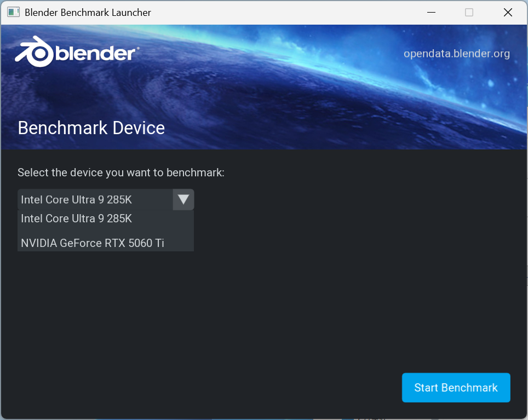Click the Blender Benchmark Launcher title text
Image resolution: width=528 pixels, height=420 pixels.
(x=88, y=13)
